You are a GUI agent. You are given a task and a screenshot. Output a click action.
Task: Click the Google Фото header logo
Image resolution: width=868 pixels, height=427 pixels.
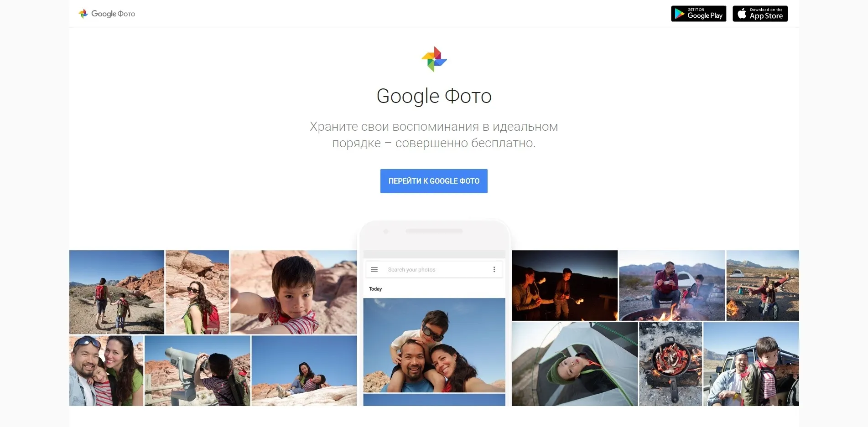107,14
